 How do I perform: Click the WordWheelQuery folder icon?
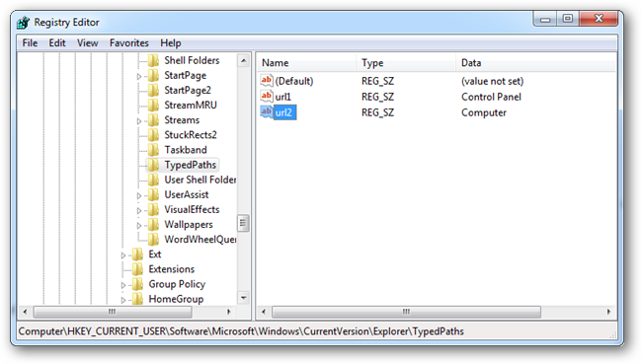(153, 240)
